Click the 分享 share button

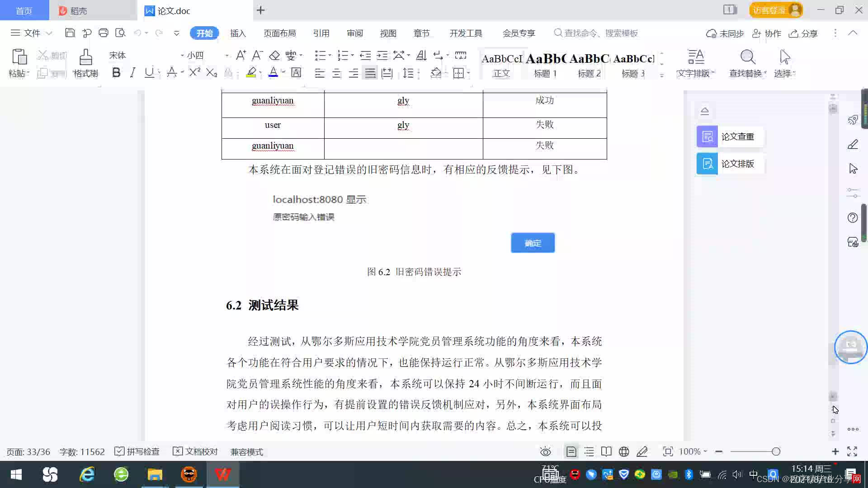pyautogui.click(x=803, y=33)
